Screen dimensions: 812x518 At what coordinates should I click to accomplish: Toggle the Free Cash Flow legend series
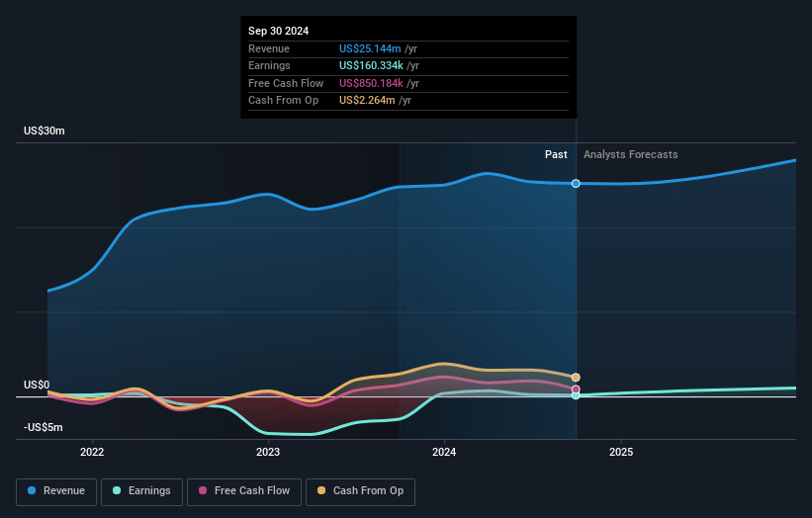pos(244,491)
